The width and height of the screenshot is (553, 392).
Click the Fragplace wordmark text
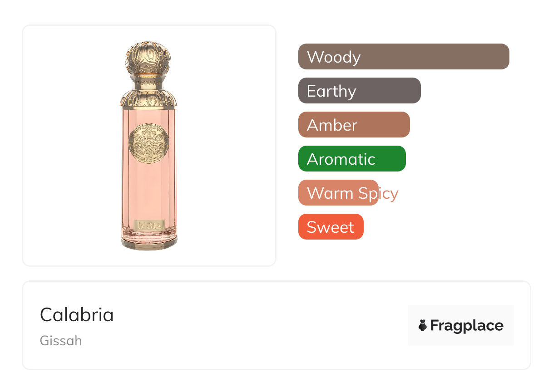[x=467, y=325]
